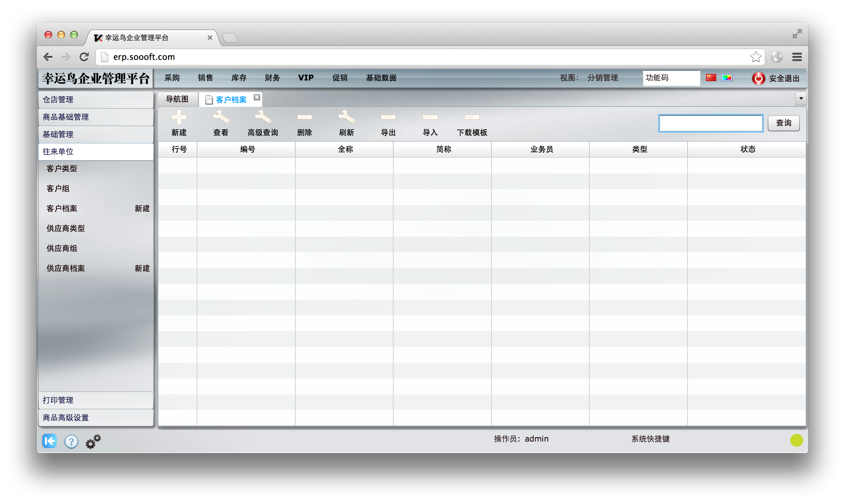The width and height of the screenshot is (845, 504).
Task: Open 销售 menu
Action: [x=205, y=78]
